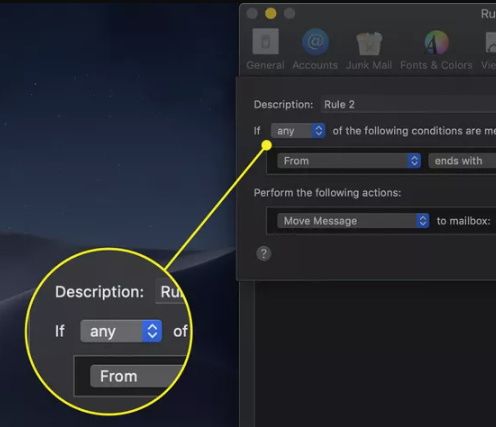This screenshot has width=496, height=427.
Task: Click the empty rules list below the sheet
Action: coord(375,353)
